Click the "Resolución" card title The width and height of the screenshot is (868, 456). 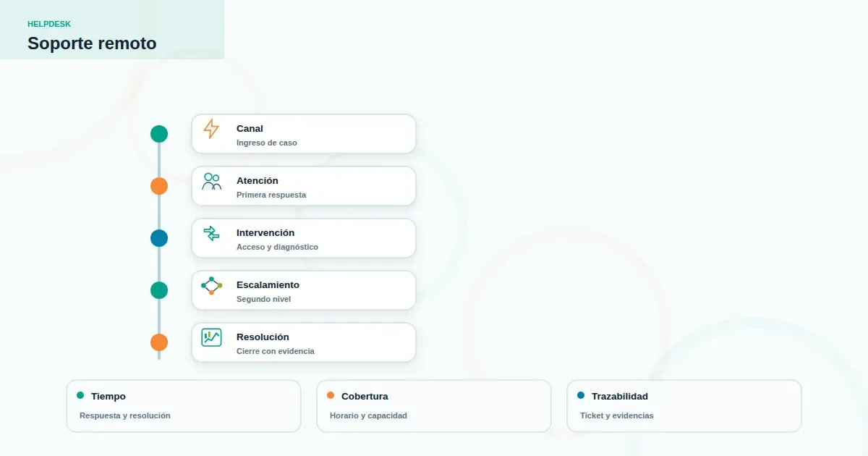click(263, 337)
